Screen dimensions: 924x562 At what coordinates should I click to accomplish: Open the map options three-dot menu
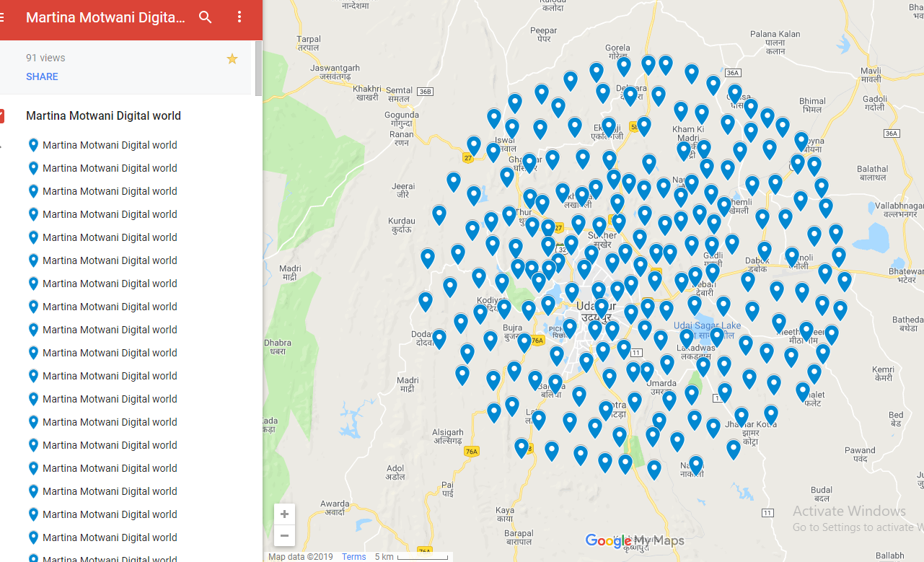pyautogui.click(x=239, y=17)
